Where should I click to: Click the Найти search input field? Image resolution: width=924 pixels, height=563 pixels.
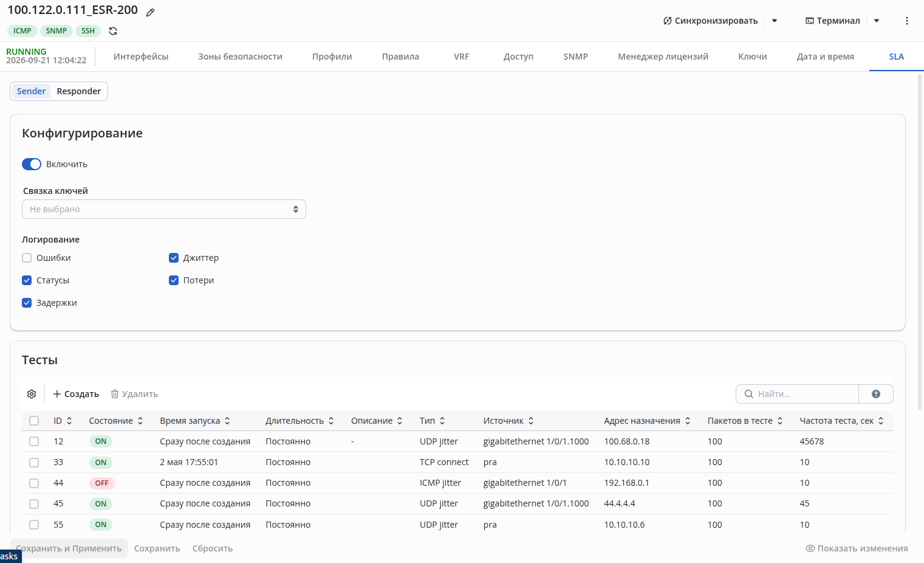[797, 394]
